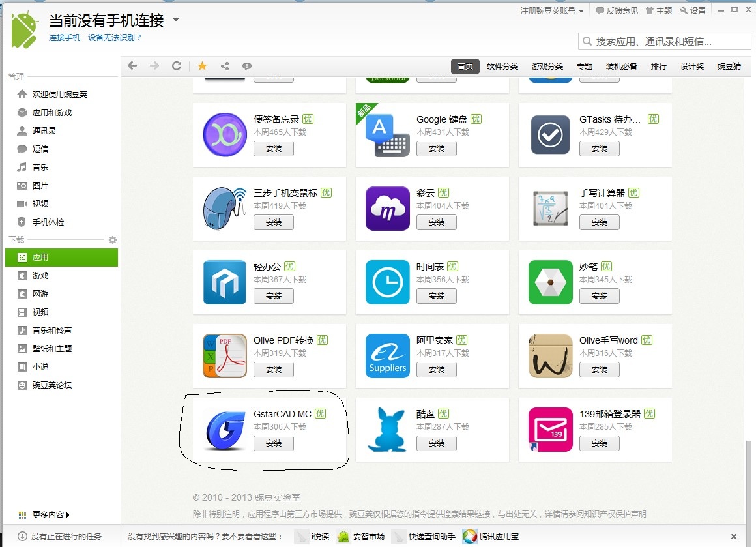Select 通讯录 in sidebar
Viewport: 756px width, 547px height.
(62, 131)
